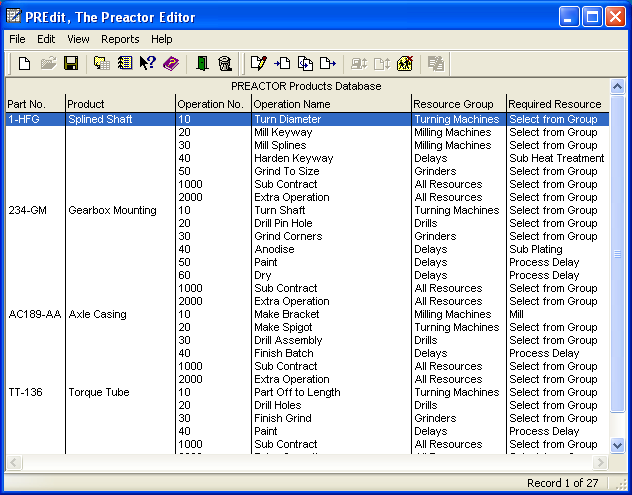This screenshot has height=495, width=632.
Task: Click the open folder toolbar icon
Action: pos(48,63)
